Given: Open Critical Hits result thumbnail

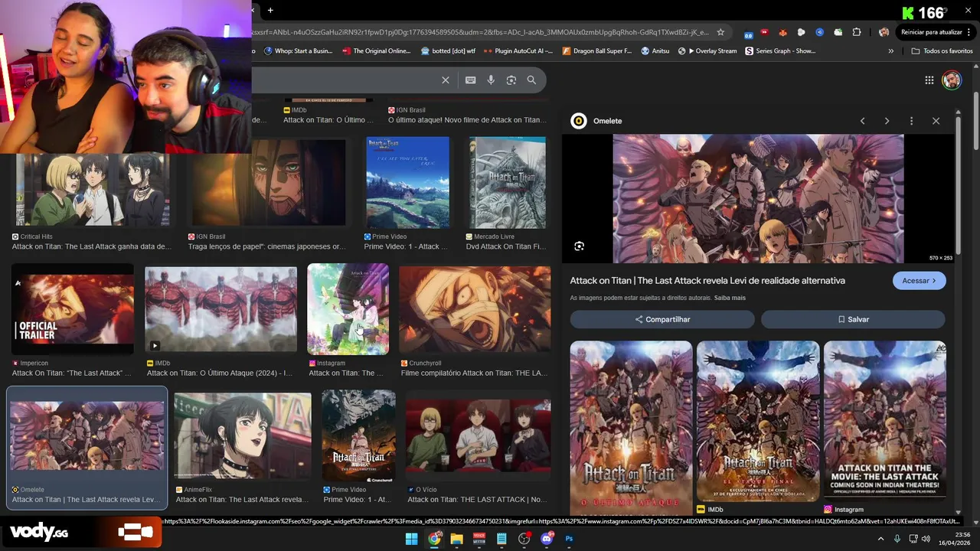Looking at the screenshot, I should click(93, 189).
